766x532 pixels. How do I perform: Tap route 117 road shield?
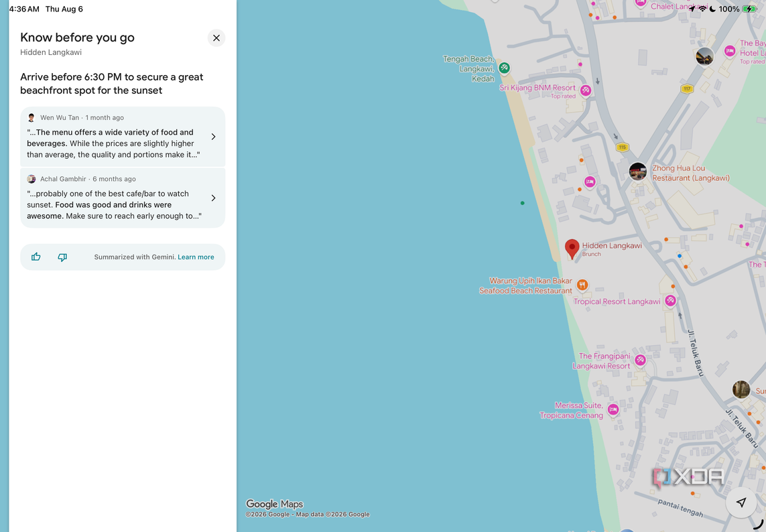688,89
